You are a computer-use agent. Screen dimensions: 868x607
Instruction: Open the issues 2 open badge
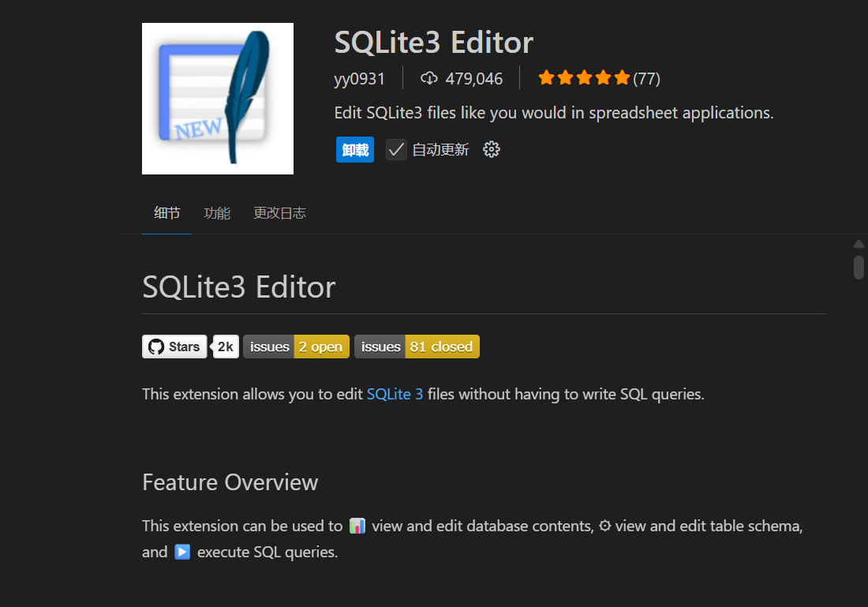point(296,347)
